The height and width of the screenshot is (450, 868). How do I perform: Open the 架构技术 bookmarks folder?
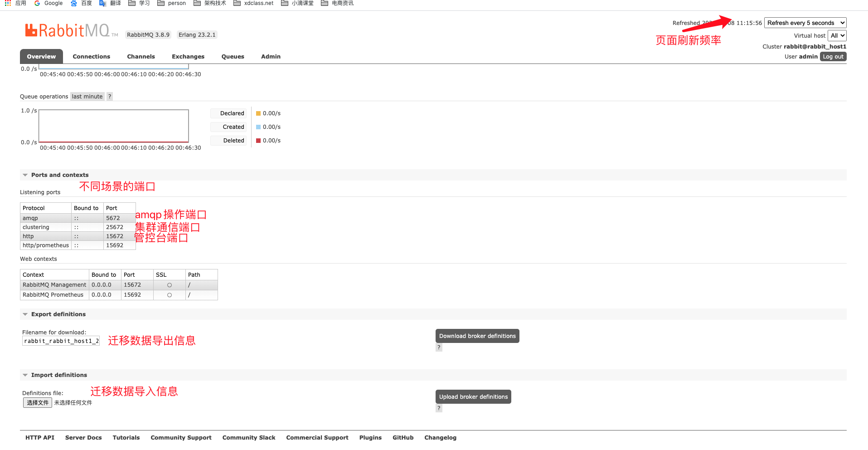(210, 3)
